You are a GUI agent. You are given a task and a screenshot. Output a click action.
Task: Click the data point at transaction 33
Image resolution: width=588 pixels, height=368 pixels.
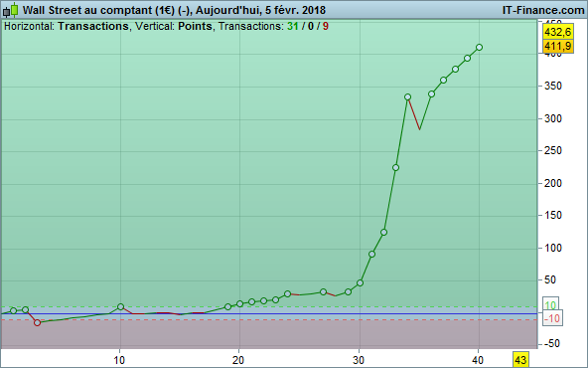tap(395, 167)
